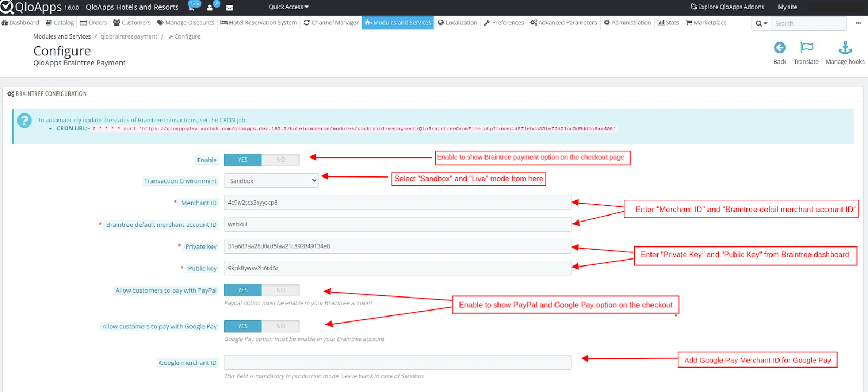Open the Preferences menu
Screen dimensions: 868x392
click(x=504, y=23)
